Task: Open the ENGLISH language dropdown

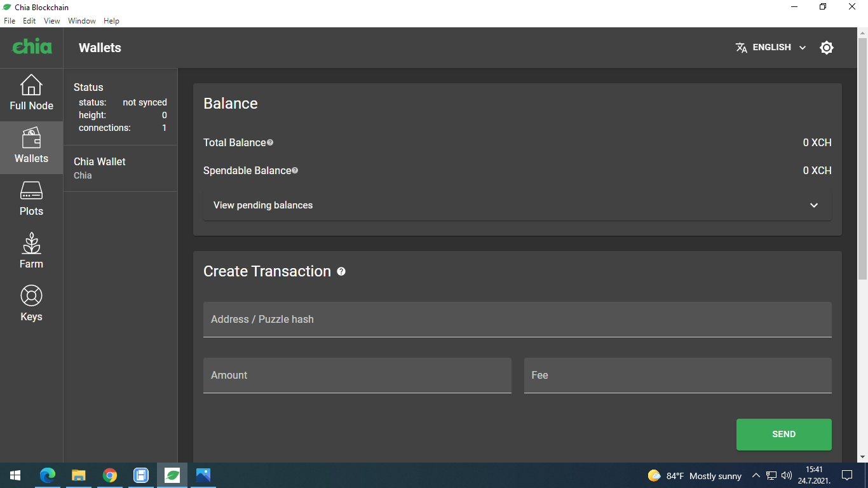Action: tap(771, 48)
